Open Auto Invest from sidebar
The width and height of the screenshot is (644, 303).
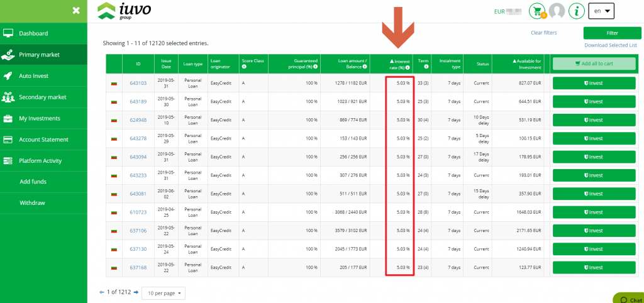click(x=35, y=75)
